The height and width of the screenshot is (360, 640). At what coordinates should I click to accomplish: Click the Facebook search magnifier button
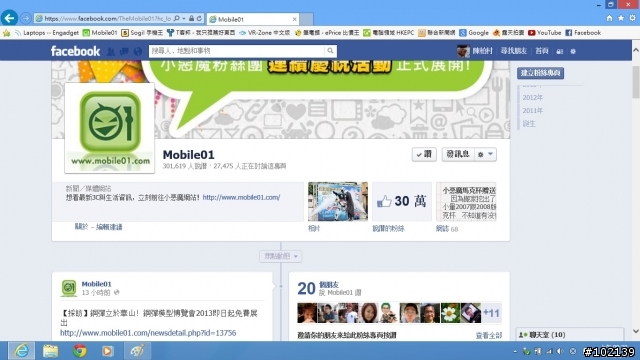(x=330, y=51)
